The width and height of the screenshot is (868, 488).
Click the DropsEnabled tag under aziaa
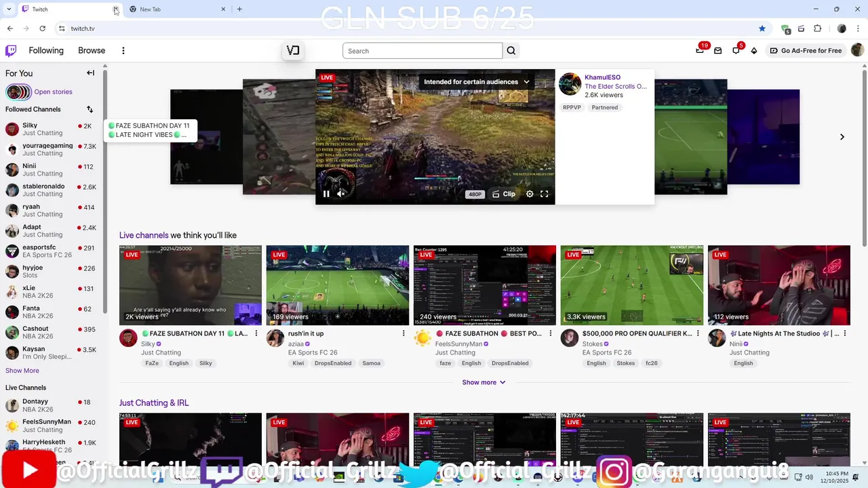pyautogui.click(x=332, y=363)
